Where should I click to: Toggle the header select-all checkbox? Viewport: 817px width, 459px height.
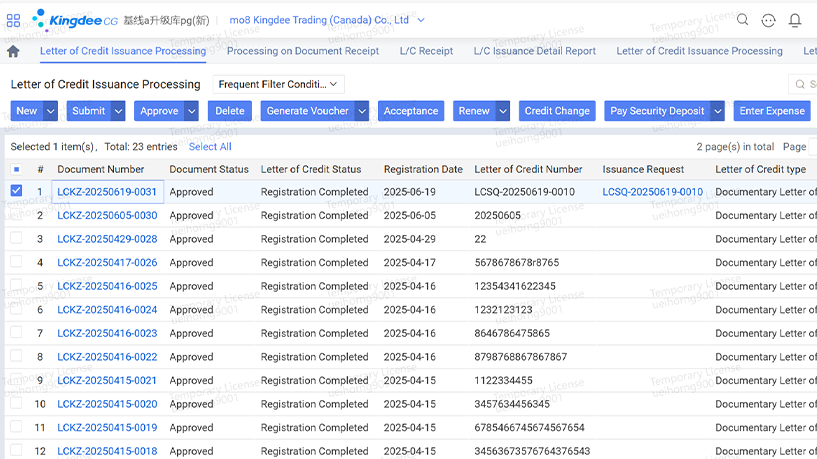click(x=16, y=170)
